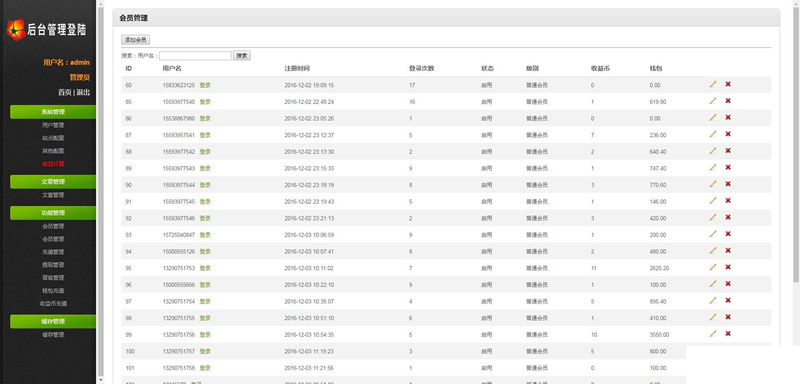Click the 添加会员 button

tap(136, 40)
